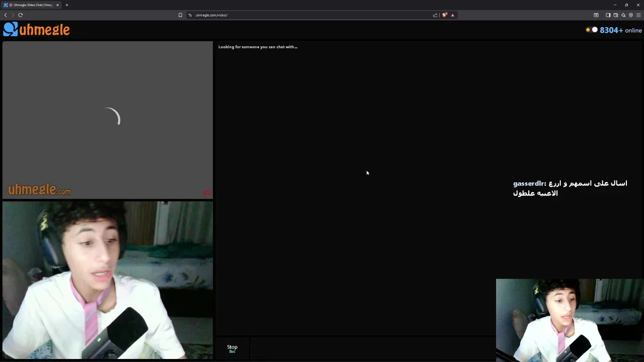Click the share page icon

coord(435,15)
